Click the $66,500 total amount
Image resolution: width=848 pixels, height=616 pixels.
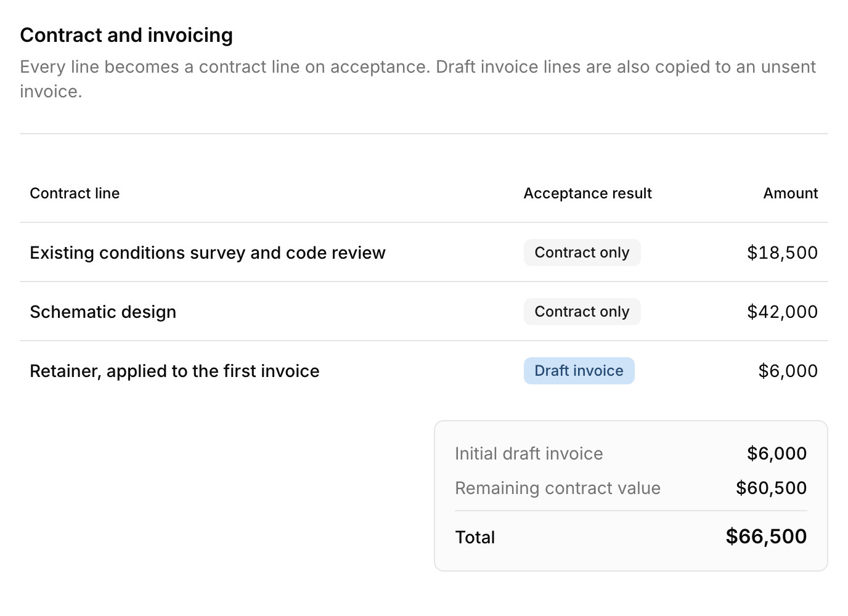(766, 537)
